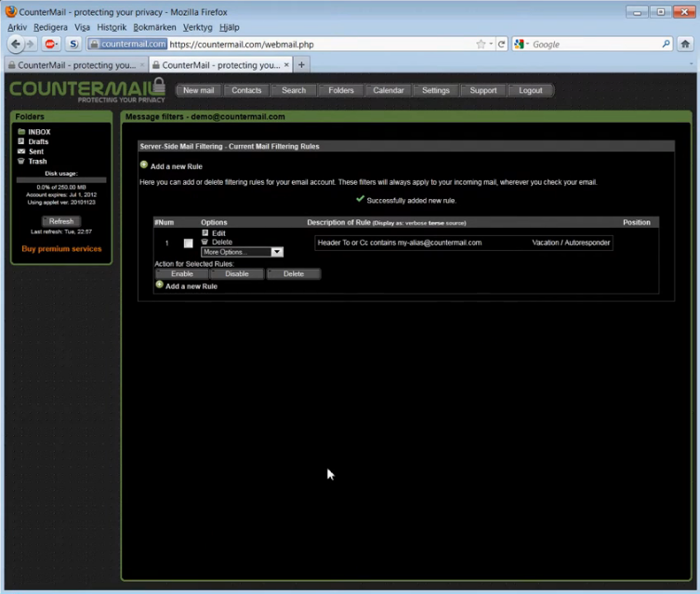Open the Visa menu

click(82, 27)
